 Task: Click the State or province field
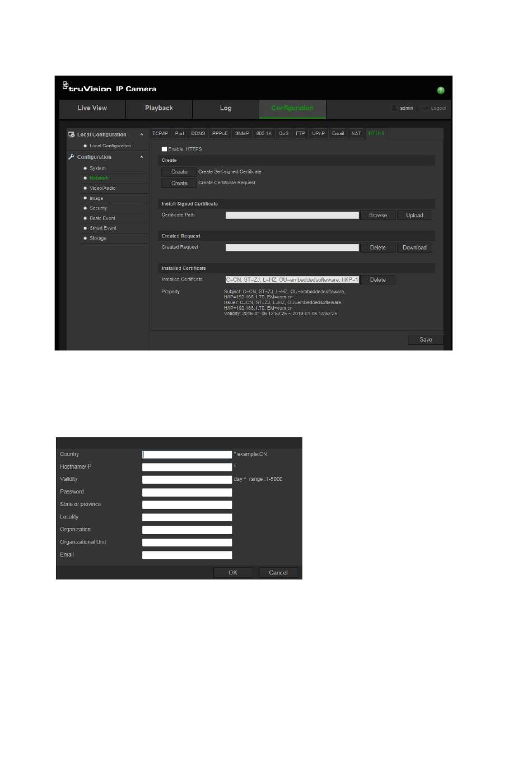point(187,505)
